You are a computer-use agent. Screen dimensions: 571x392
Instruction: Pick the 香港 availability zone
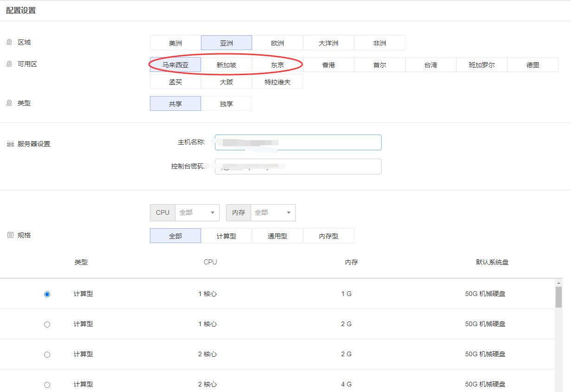pos(329,65)
